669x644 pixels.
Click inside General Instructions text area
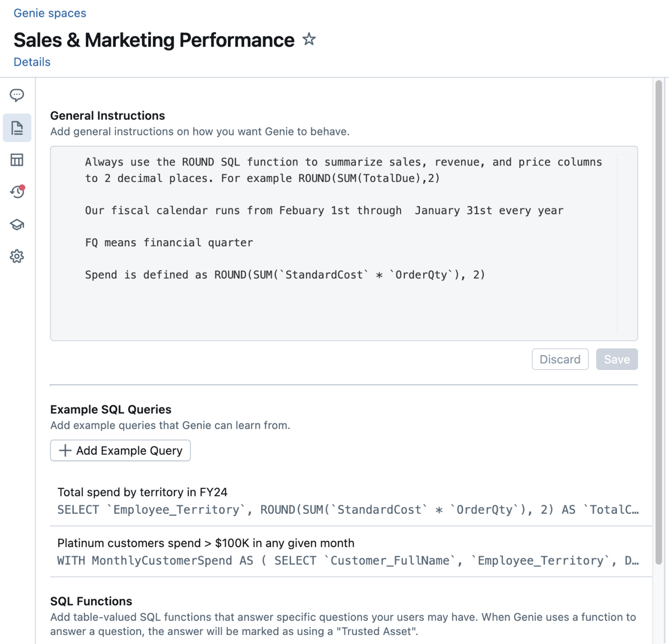point(343,306)
